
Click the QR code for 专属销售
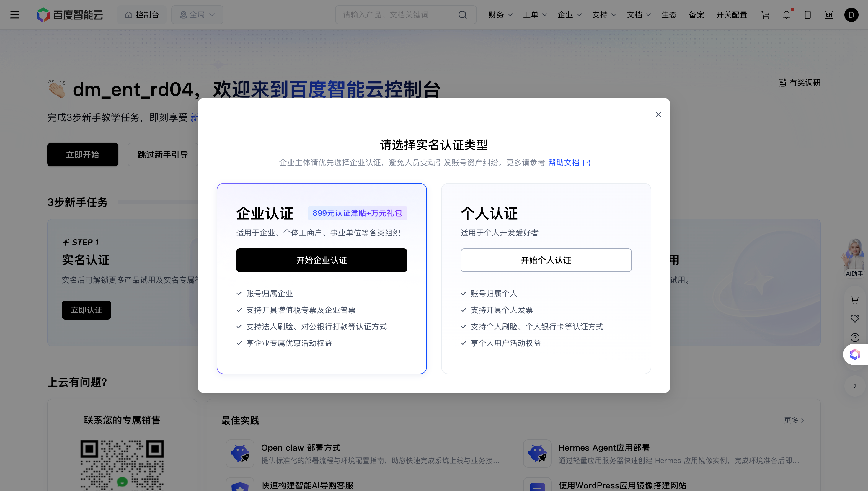(x=122, y=465)
